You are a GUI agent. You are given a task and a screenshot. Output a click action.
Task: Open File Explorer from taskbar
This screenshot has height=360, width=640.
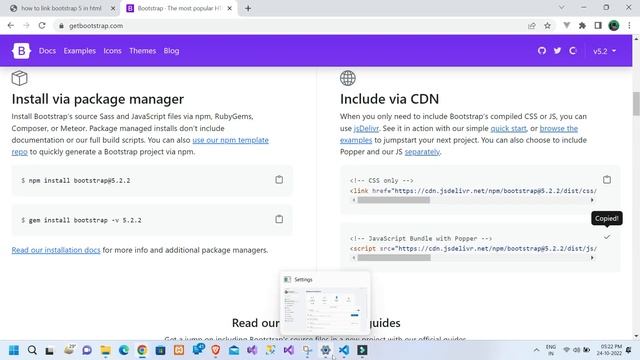105,350
